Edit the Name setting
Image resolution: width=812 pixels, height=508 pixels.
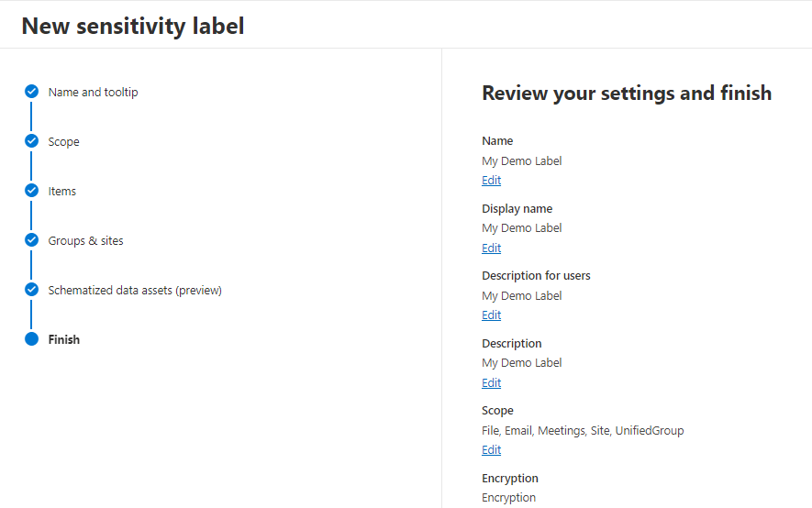click(491, 181)
